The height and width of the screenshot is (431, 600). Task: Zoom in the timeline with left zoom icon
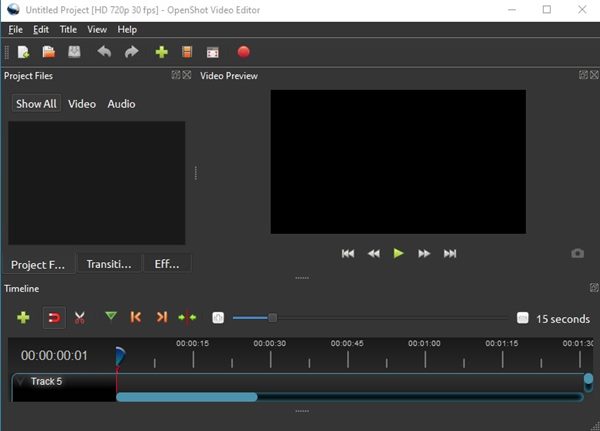pos(218,318)
